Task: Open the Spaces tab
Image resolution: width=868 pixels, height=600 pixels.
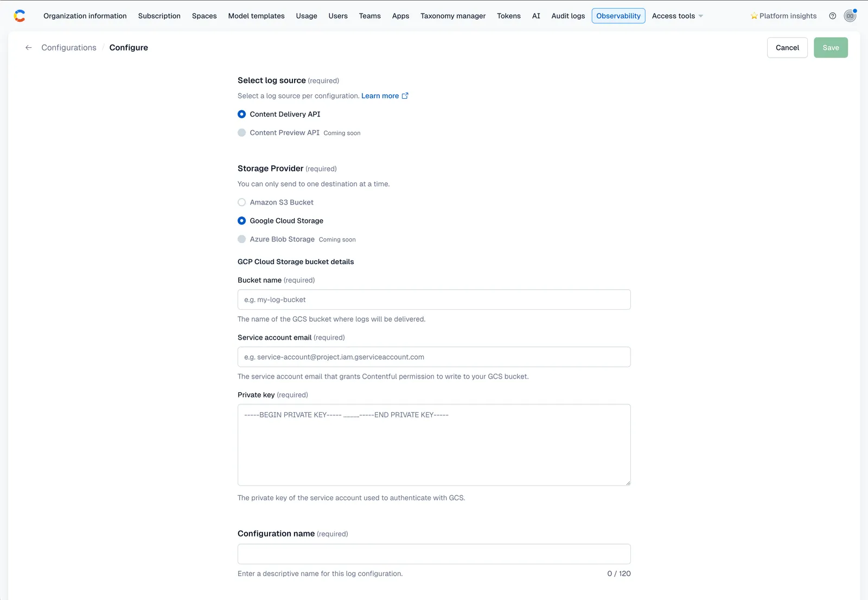Action: tap(205, 16)
